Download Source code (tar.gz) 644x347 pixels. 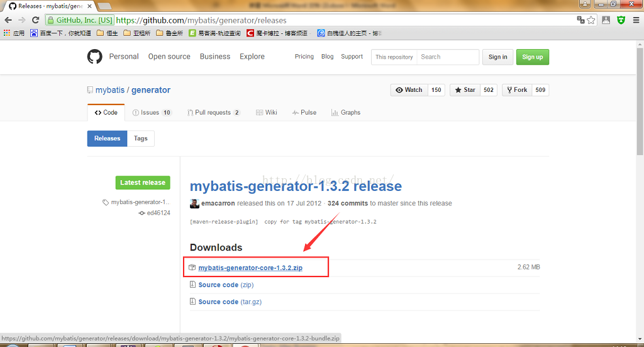click(x=230, y=302)
